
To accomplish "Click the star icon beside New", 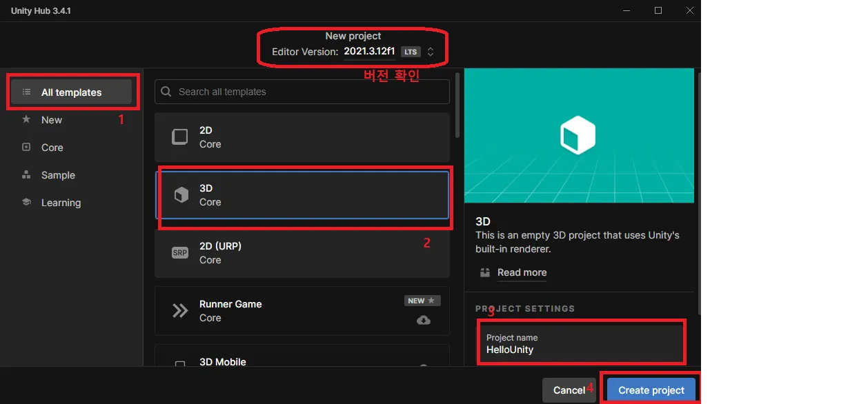I will tap(26, 120).
